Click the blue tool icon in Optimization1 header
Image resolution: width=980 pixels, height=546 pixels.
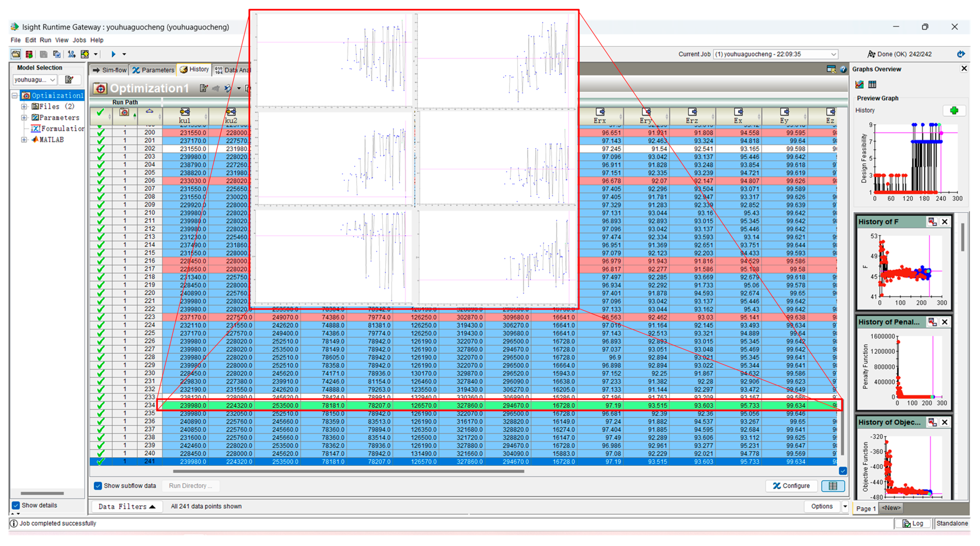pyautogui.click(x=227, y=88)
